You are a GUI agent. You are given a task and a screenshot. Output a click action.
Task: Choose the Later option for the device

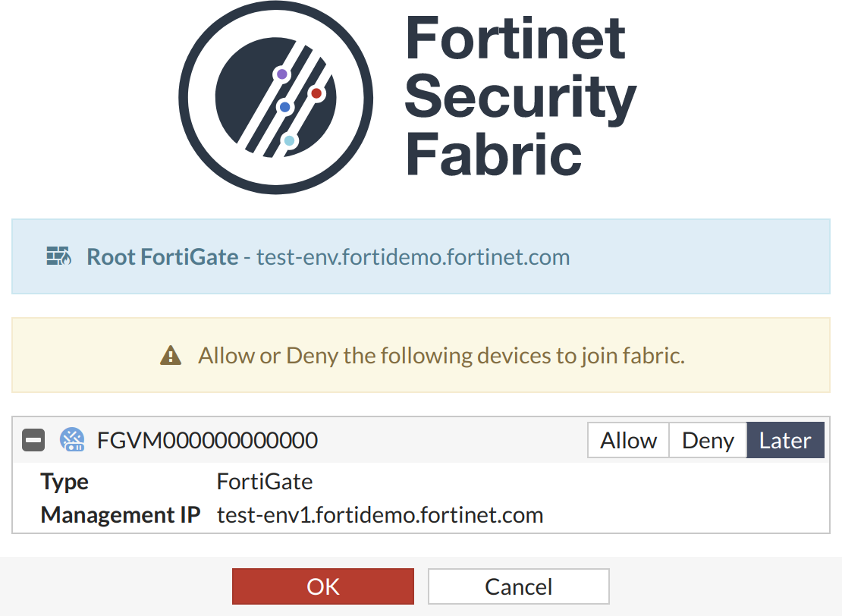coord(785,441)
